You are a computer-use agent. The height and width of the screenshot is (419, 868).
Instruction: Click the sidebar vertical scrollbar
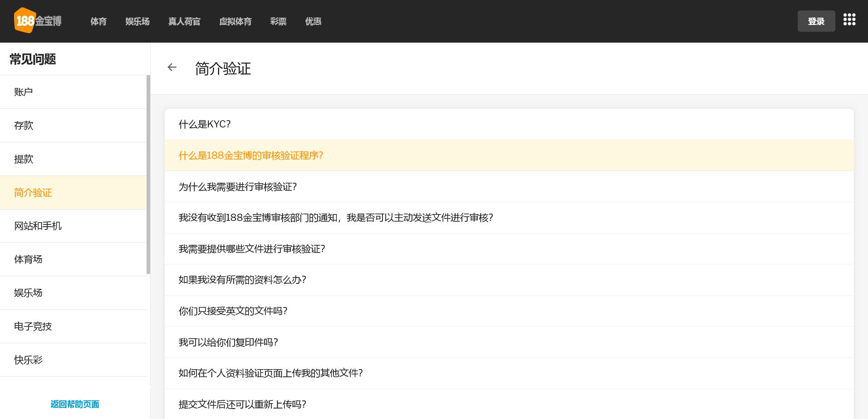(148, 175)
